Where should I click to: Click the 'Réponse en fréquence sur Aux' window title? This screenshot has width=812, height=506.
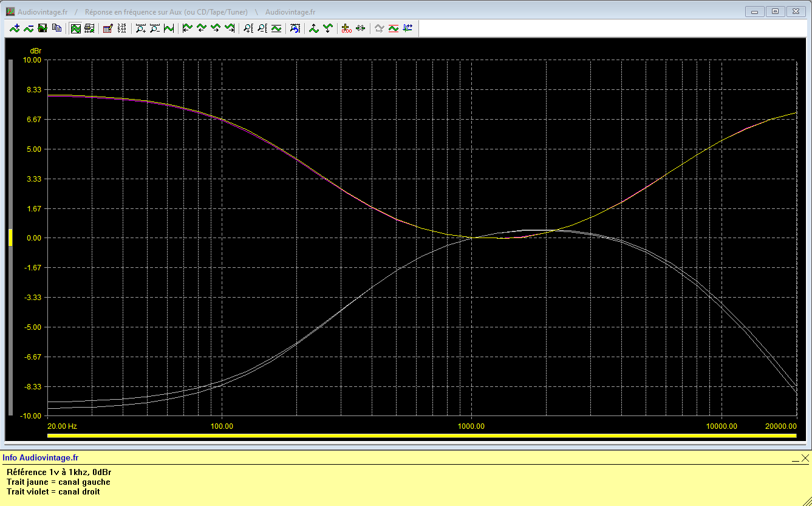[x=166, y=12]
